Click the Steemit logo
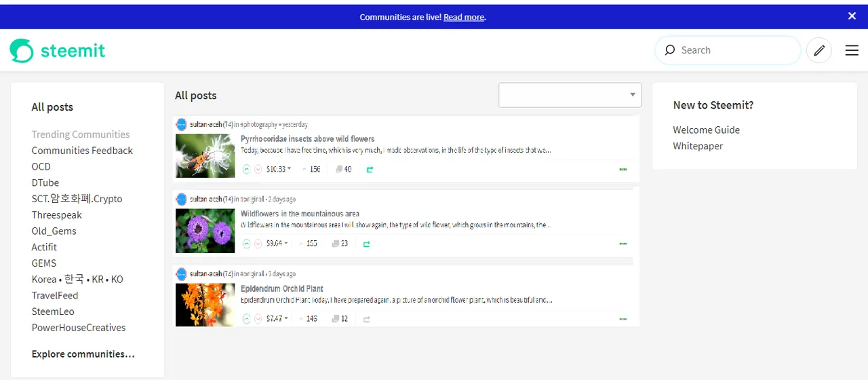 point(58,50)
